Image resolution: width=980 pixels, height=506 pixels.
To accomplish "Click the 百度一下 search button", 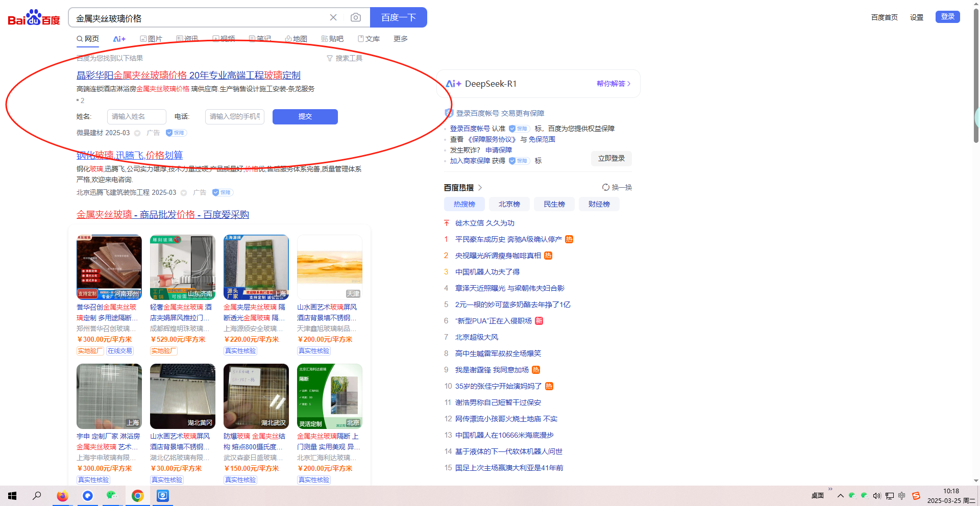I will (x=399, y=17).
